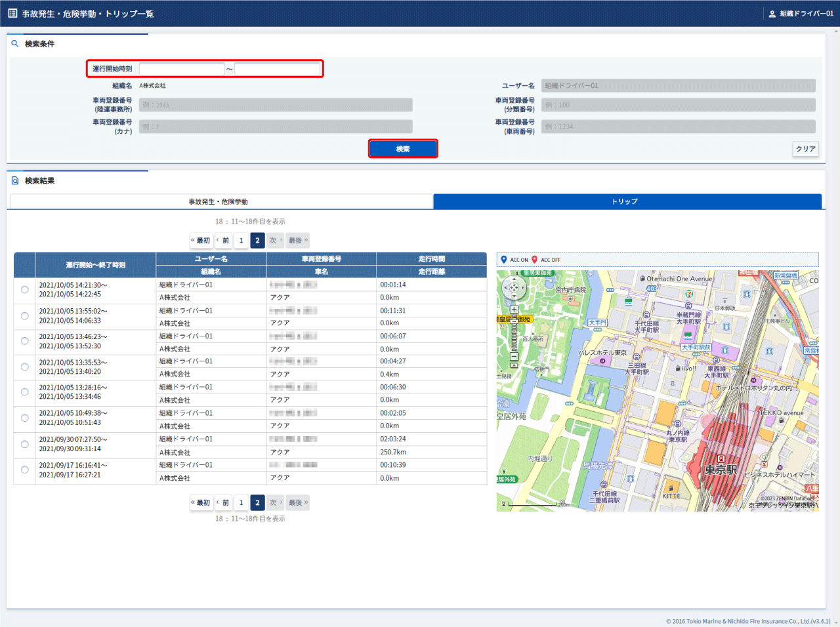Pan the map left with the compass arrow

[x=506, y=288]
